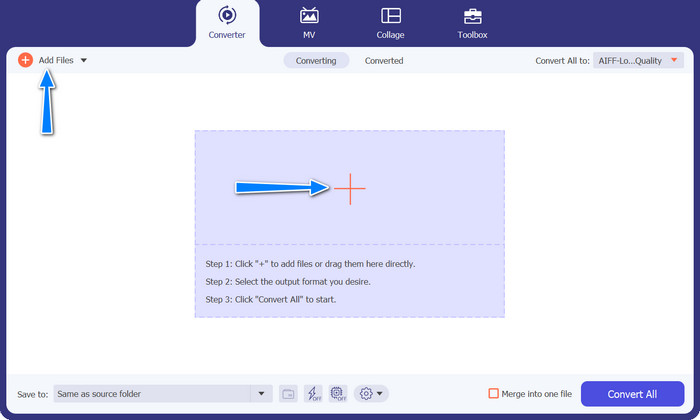This screenshot has width=700, height=420.
Task: Select the Converting tab
Action: [316, 61]
